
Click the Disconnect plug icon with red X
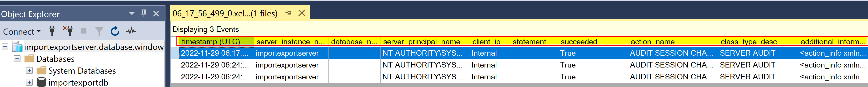click(x=68, y=31)
